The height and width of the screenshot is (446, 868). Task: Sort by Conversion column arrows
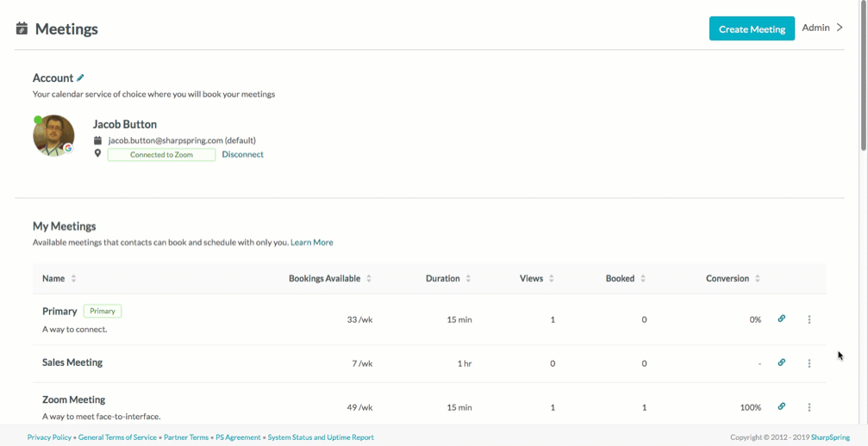click(x=758, y=279)
